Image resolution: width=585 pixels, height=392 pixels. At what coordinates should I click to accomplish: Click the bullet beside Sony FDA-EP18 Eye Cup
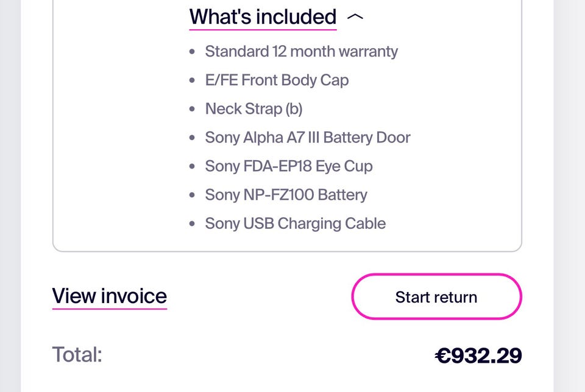193,167
